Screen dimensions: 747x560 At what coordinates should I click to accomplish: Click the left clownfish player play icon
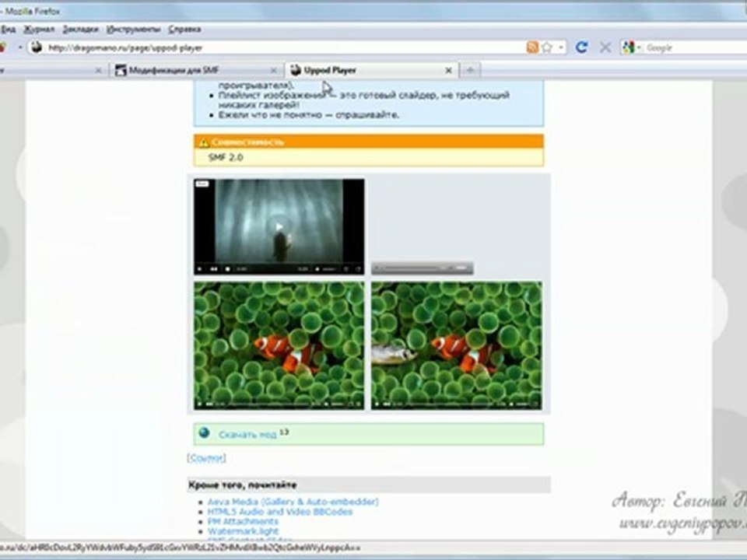[200, 404]
